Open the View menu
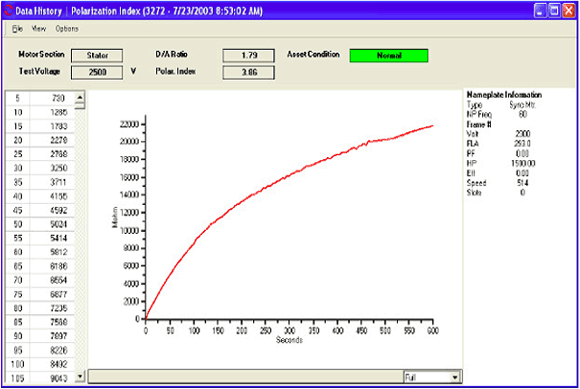 (38, 28)
